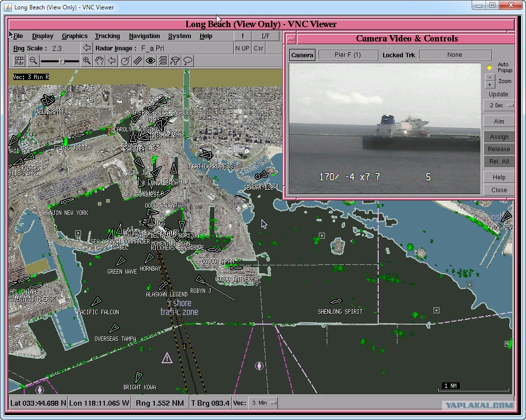Open the Graphics menu

pos(75,36)
